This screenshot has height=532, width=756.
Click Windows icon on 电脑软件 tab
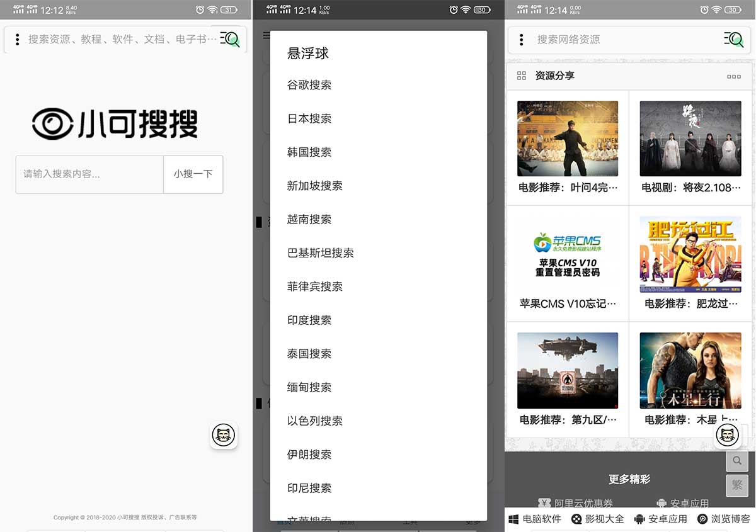coord(513,519)
